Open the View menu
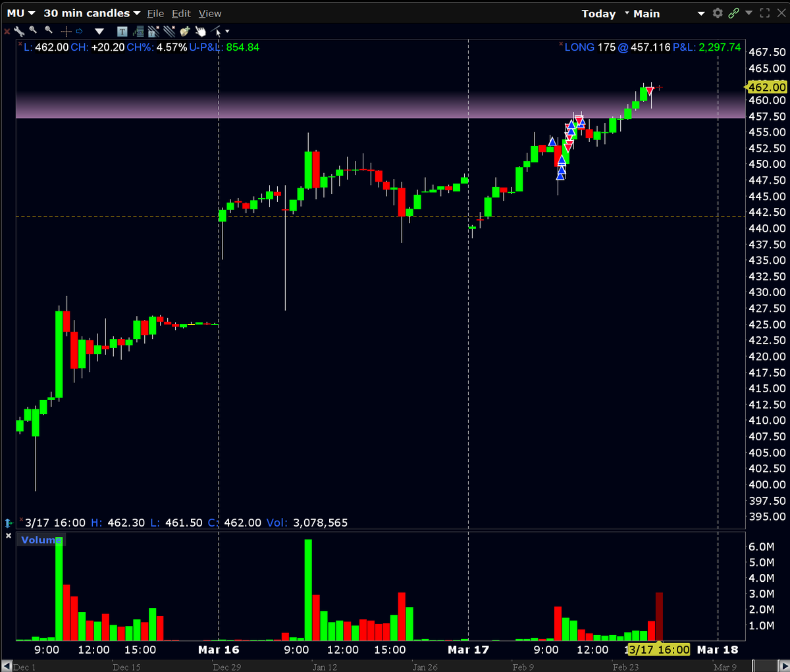790x672 pixels. tap(210, 13)
